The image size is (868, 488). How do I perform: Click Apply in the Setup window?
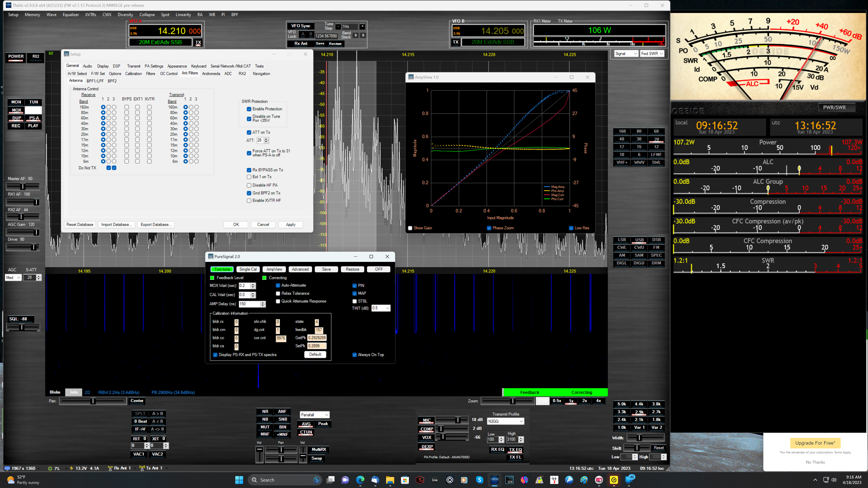[x=290, y=225]
